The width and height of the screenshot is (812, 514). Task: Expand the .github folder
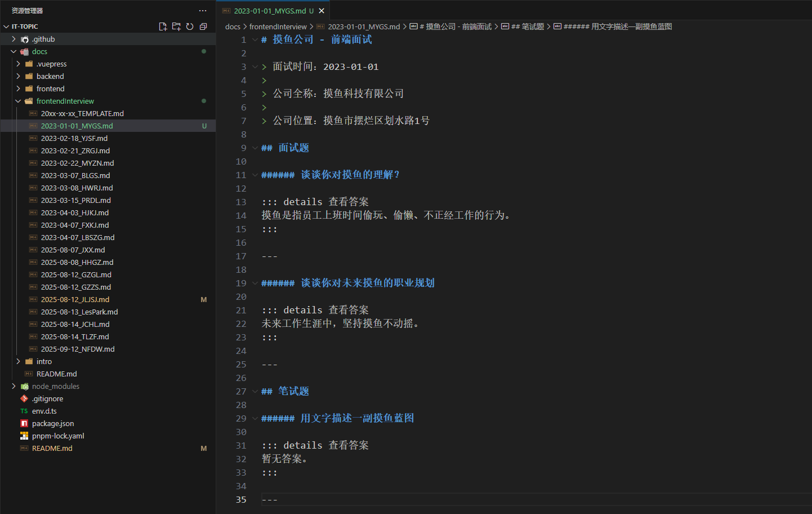43,39
